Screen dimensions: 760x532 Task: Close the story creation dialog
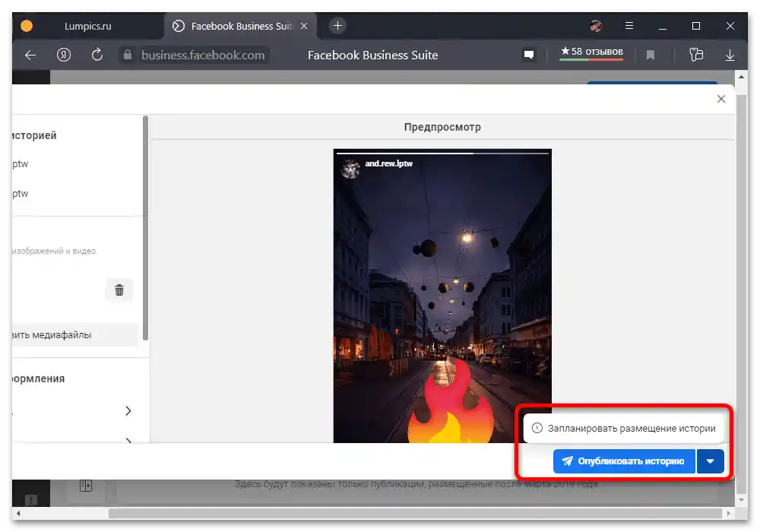(721, 99)
